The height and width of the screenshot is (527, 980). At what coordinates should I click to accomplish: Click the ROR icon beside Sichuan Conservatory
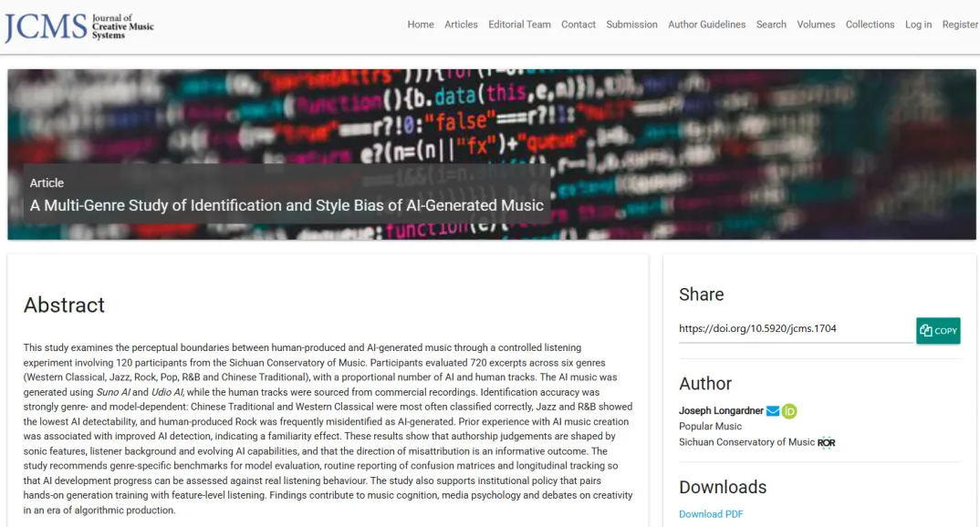pyautogui.click(x=827, y=443)
